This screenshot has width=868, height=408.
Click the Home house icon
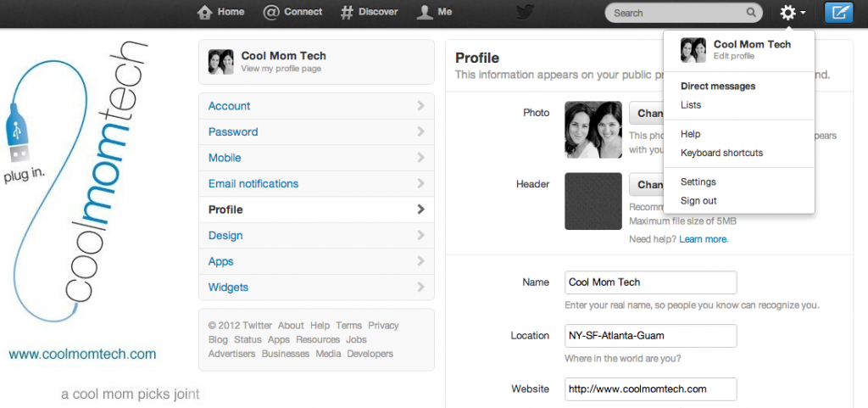[205, 12]
